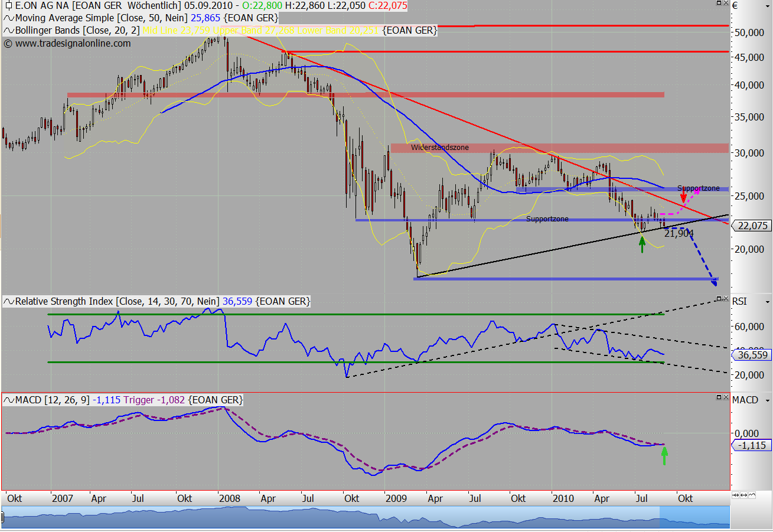Viewport: 773px width, 532px height.
Task: Click the Widerstandszone annotation label
Action: (x=440, y=147)
